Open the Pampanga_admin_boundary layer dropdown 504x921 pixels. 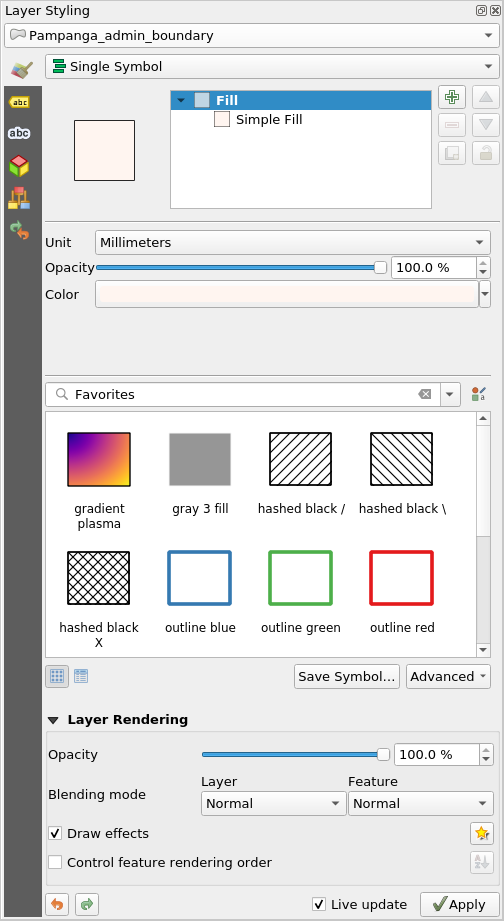(x=251, y=35)
